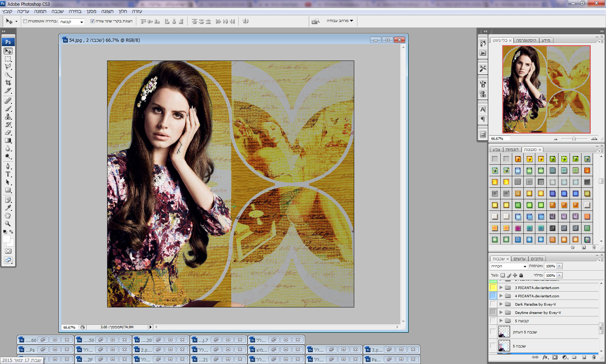Open the מסנן (Filter) menu
606x364 pixels.
pos(91,12)
